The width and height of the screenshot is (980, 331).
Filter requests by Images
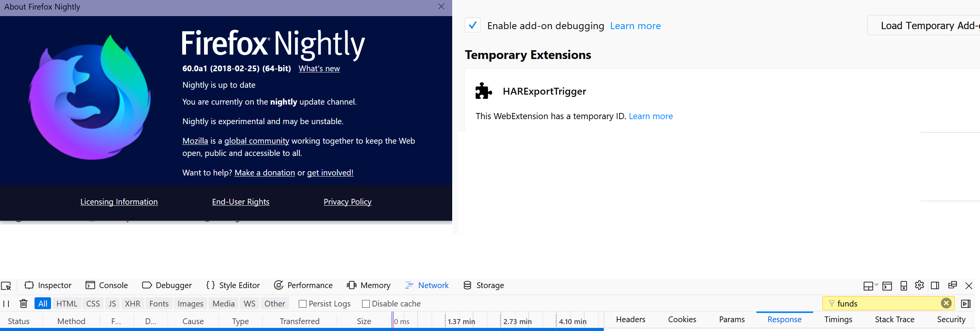point(191,303)
